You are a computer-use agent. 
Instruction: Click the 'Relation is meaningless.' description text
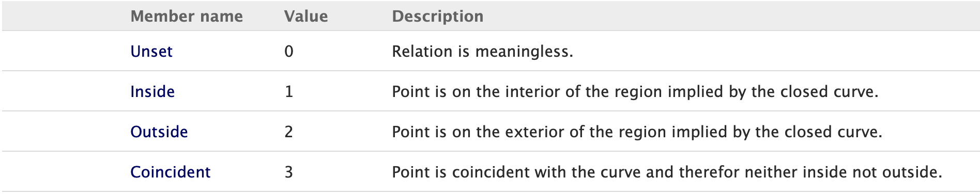(x=483, y=51)
